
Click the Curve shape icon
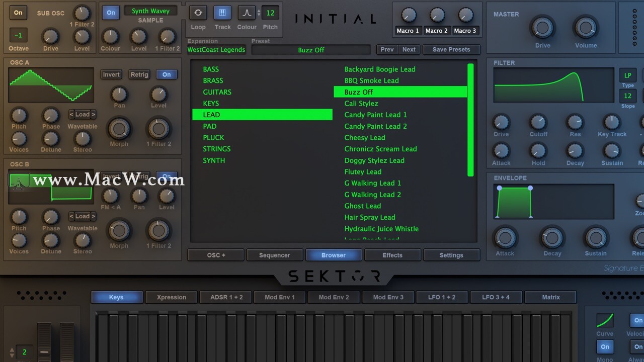[x=605, y=320]
